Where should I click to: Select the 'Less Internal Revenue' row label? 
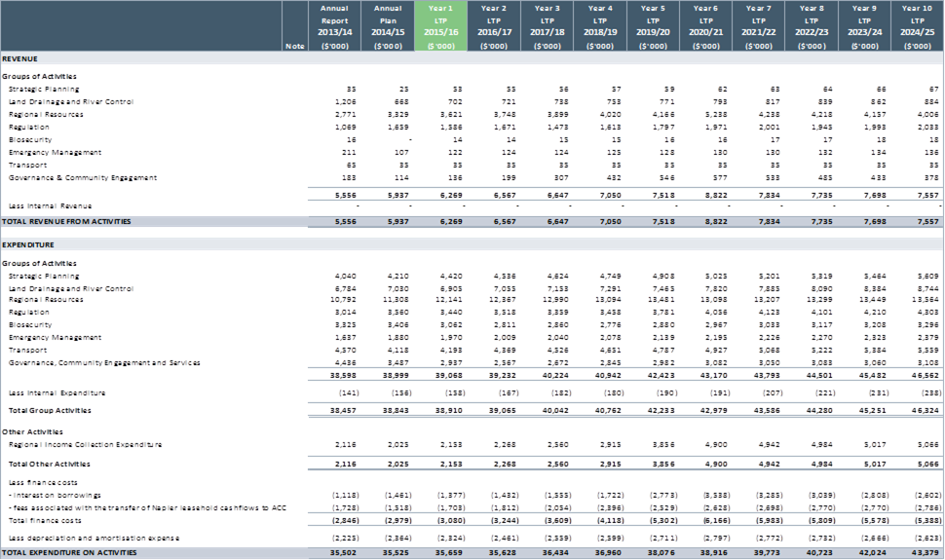50,206
